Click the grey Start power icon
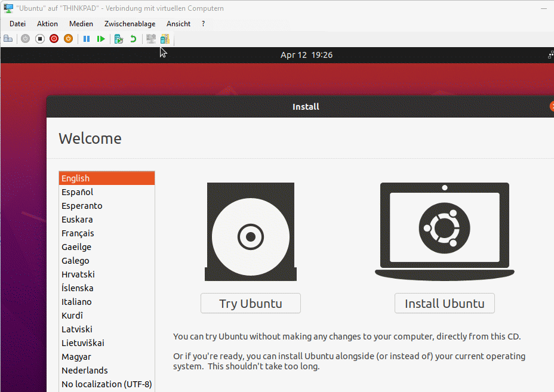554x392 pixels. [26, 39]
